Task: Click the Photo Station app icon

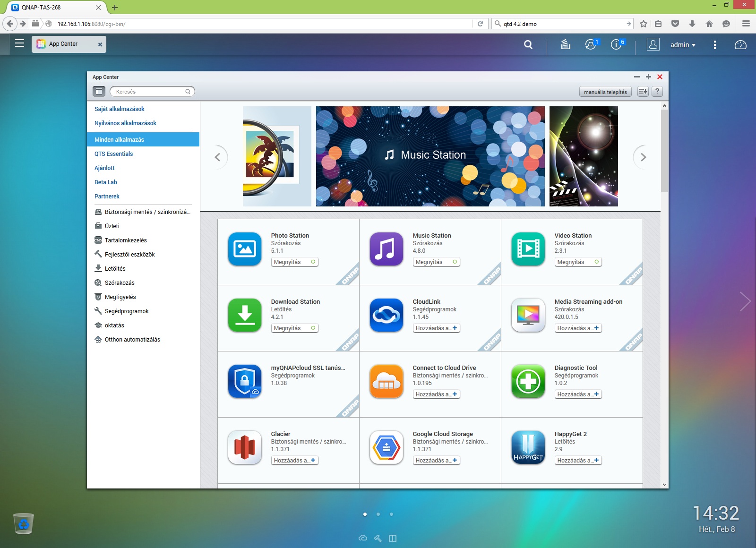Action: [245, 249]
